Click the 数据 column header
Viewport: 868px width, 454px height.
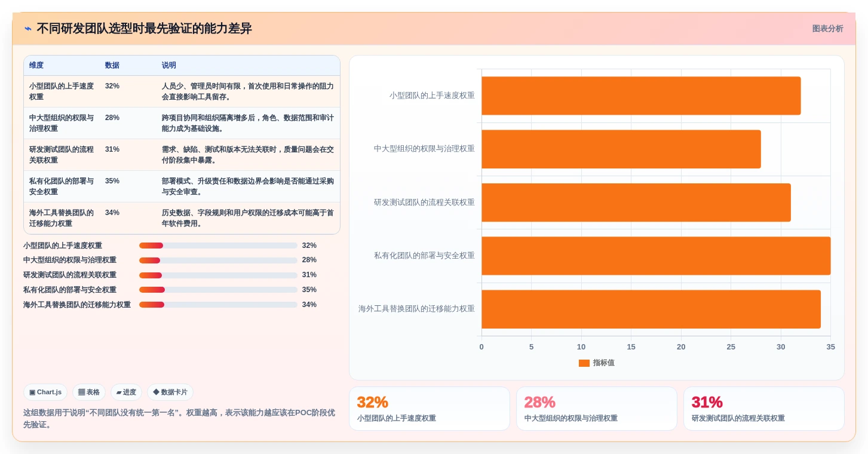(x=112, y=65)
